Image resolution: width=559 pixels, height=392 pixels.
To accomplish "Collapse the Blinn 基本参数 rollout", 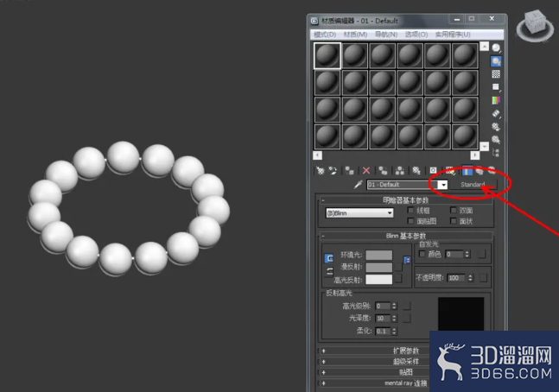I will tap(405, 236).
